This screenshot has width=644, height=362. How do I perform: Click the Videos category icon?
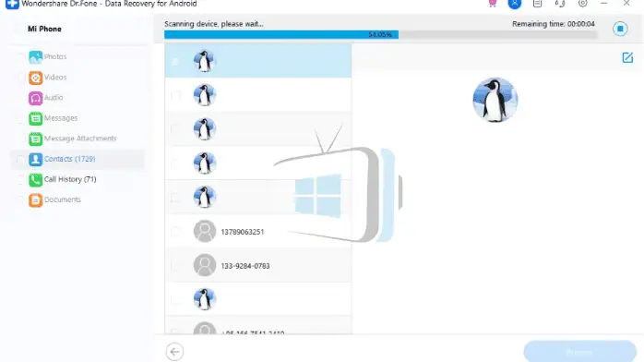(35, 78)
